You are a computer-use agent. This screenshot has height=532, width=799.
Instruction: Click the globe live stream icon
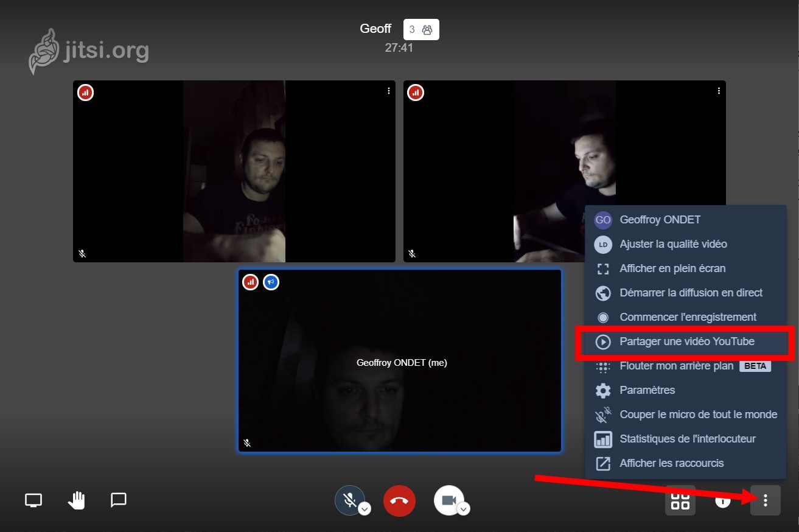[602, 293]
